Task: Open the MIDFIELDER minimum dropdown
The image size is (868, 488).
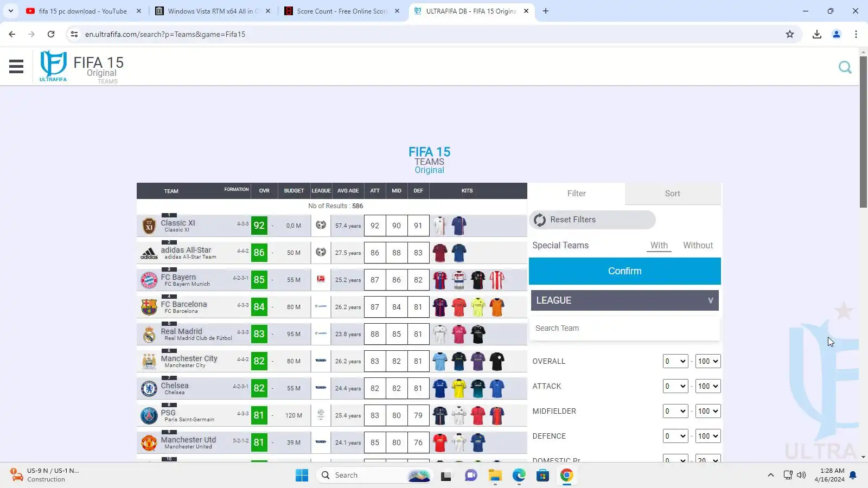Action: (675, 411)
